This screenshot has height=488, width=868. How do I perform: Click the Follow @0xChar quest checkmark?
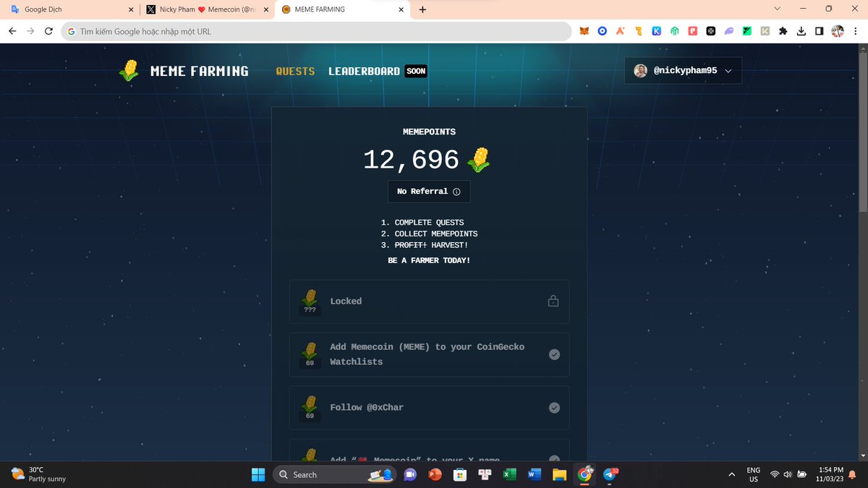(x=554, y=408)
